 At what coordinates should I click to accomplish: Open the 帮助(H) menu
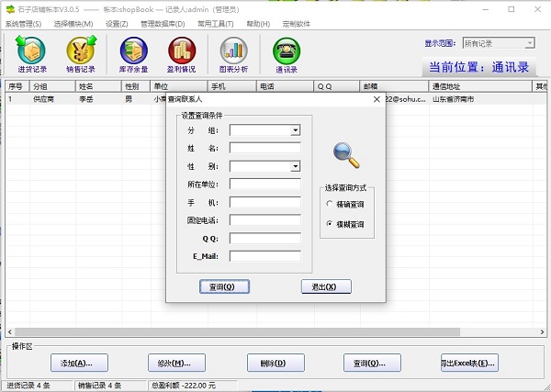pos(258,24)
